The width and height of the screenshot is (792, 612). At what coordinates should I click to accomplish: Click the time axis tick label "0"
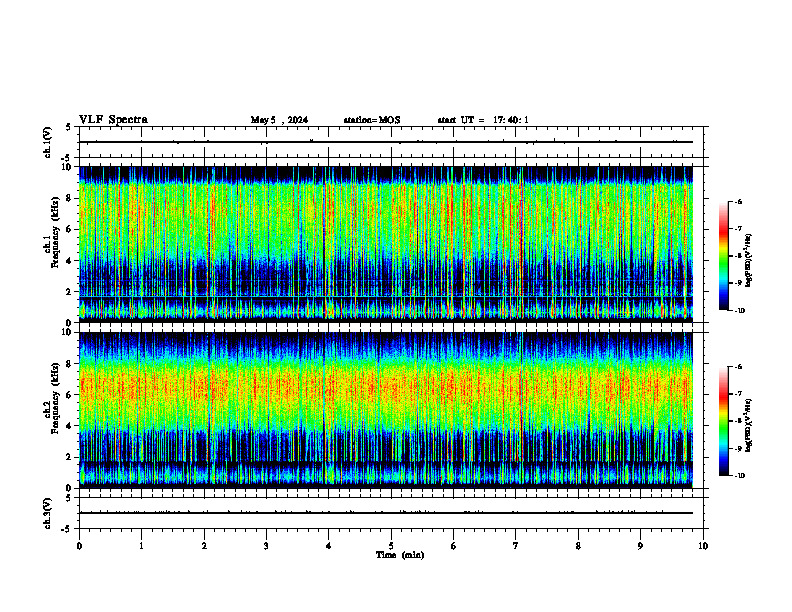pos(79,546)
